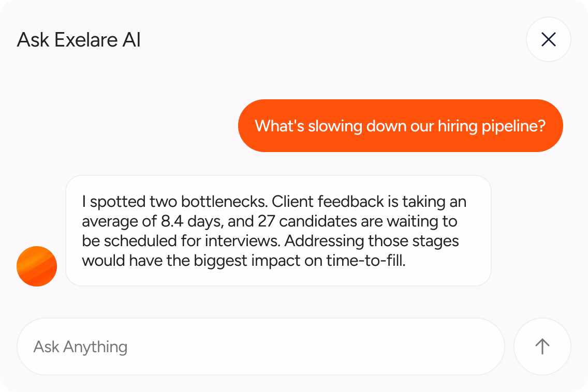Click the '8.4 days' figure in the response
The image size is (588, 392).
(x=193, y=221)
